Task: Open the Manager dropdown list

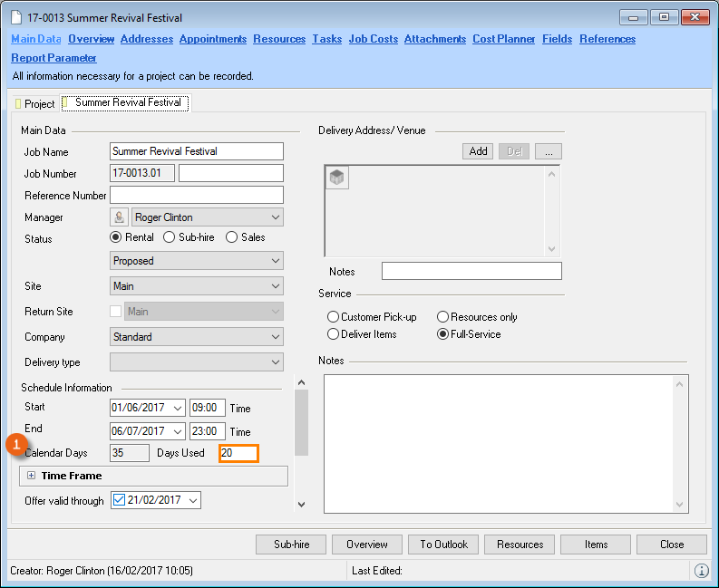Action: point(275,217)
